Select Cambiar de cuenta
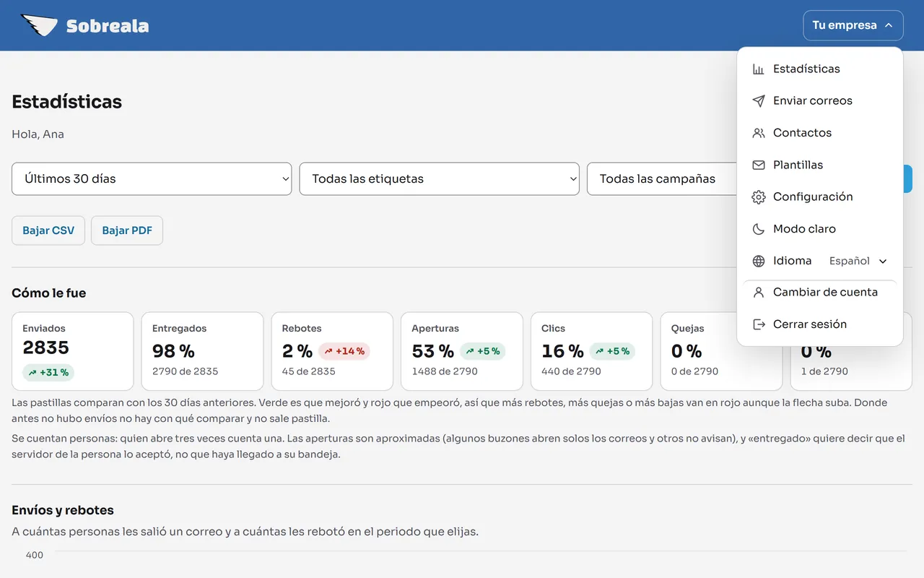The height and width of the screenshot is (578, 924). tap(820, 293)
